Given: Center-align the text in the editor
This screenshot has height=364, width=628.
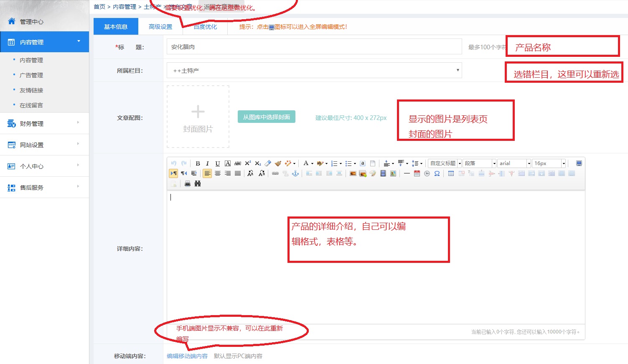Looking at the screenshot, I should tap(217, 173).
